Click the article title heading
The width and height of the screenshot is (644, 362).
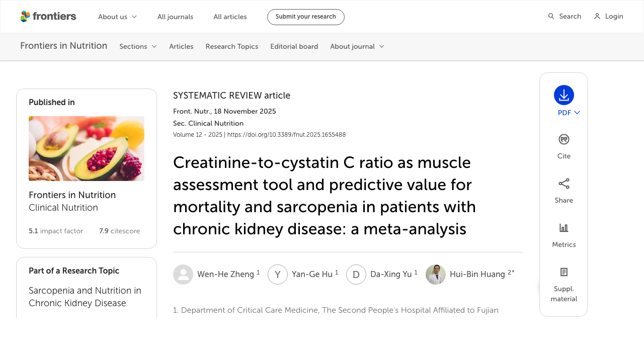click(325, 196)
